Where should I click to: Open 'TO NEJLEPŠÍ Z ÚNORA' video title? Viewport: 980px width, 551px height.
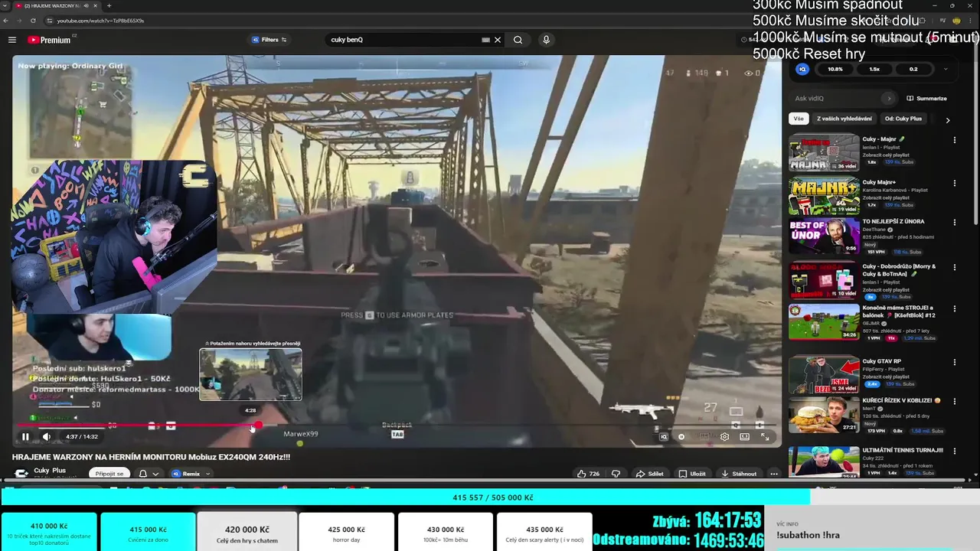point(893,221)
